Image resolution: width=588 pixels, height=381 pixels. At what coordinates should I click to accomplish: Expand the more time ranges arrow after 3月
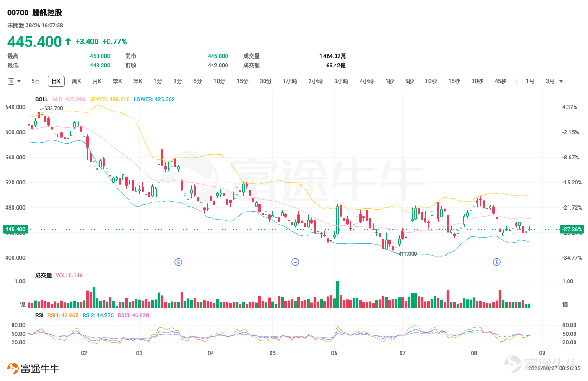tap(561, 81)
